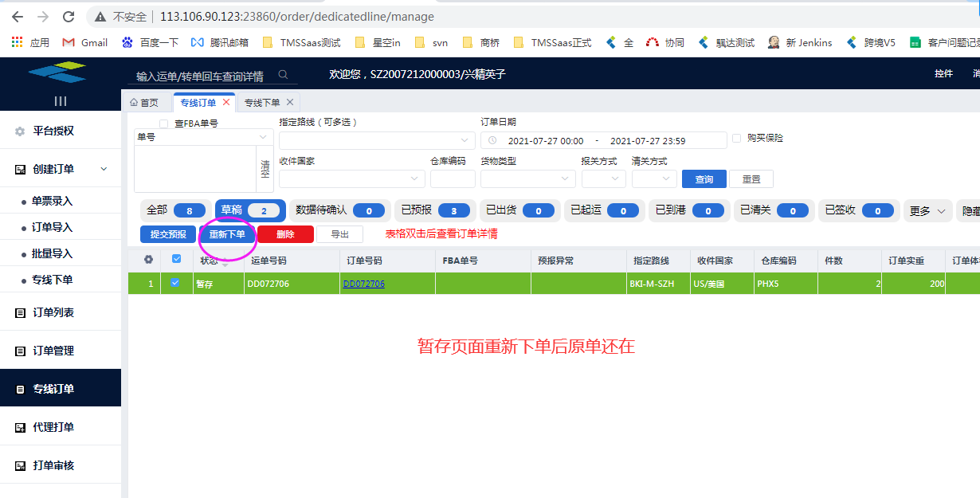Image resolution: width=980 pixels, height=498 pixels.
Task: Select the 草稿 status filter
Action: pos(250,210)
